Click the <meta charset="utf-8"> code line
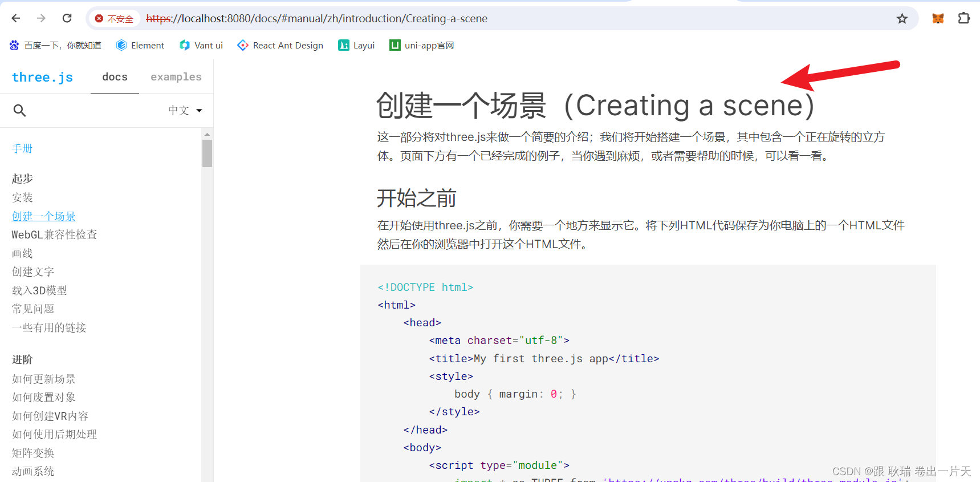 coord(499,340)
